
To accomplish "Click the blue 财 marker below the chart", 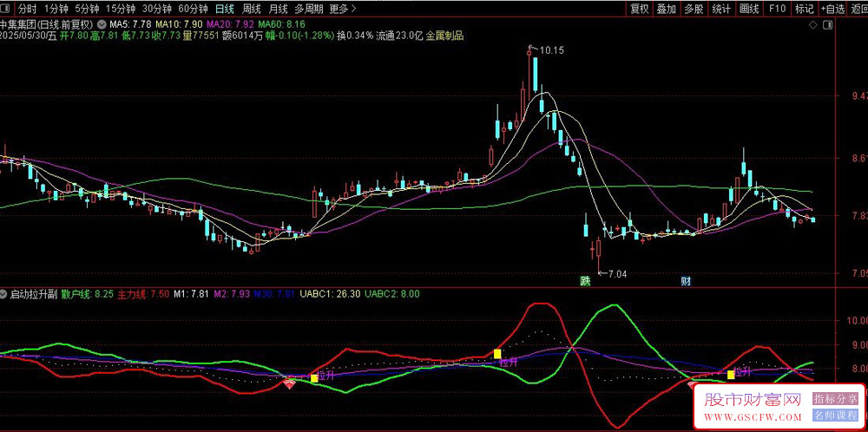I will [686, 280].
